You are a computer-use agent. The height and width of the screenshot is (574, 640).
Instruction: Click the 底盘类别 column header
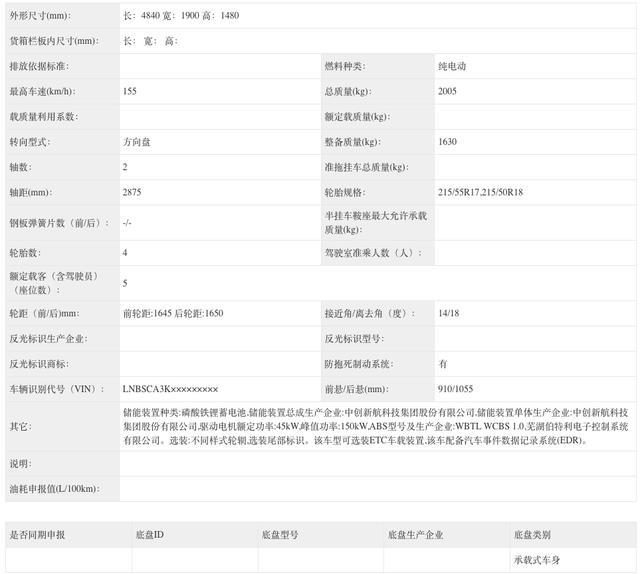(x=532, y=535)
